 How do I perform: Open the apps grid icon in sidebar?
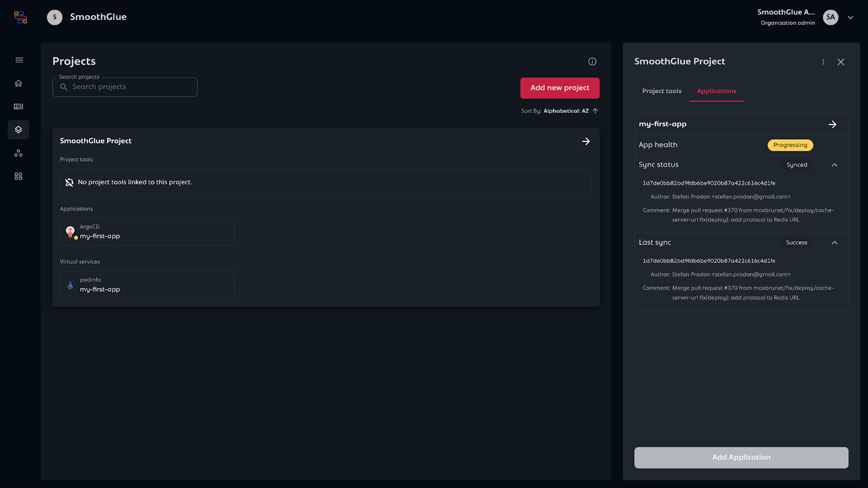[x=18, y=176]
